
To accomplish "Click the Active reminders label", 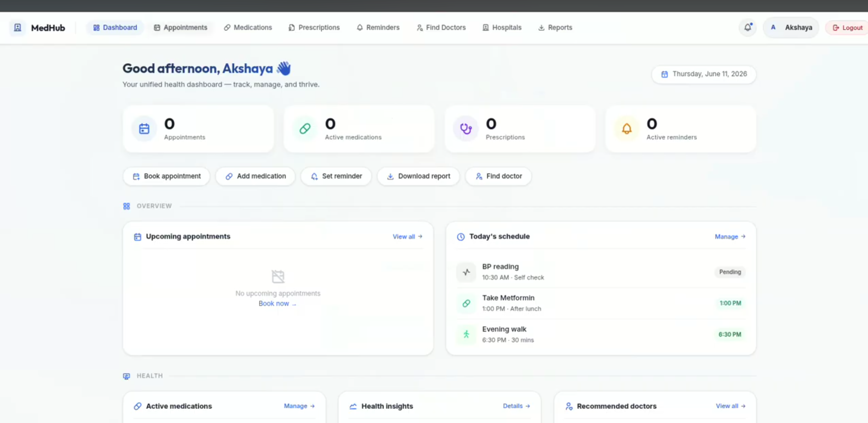I will (671, 137).
